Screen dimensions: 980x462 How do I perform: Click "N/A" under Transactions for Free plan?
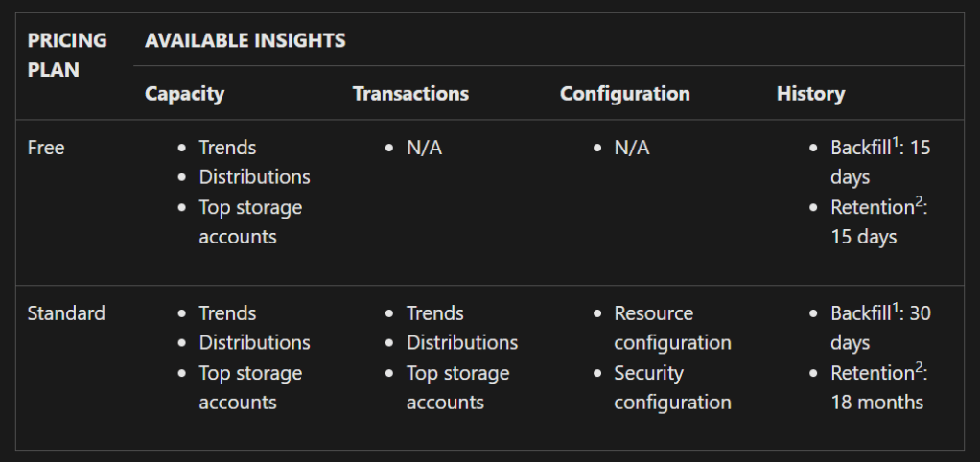click(424, 149)
